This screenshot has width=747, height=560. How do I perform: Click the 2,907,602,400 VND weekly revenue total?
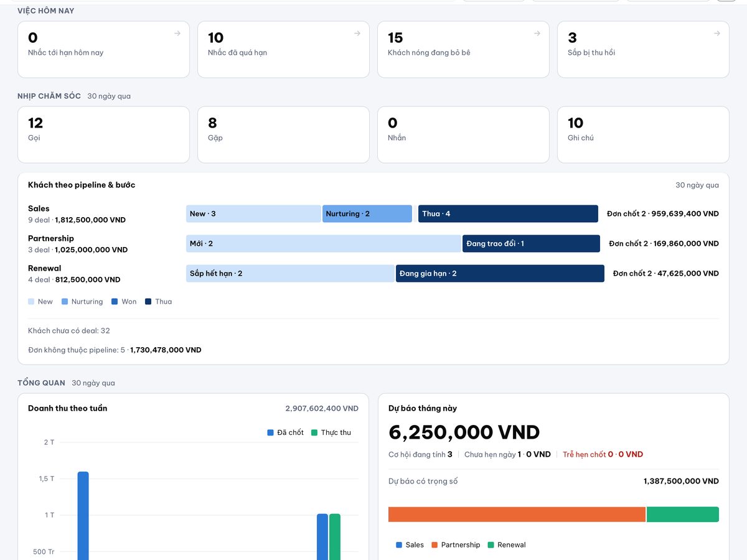coord(322,409)
